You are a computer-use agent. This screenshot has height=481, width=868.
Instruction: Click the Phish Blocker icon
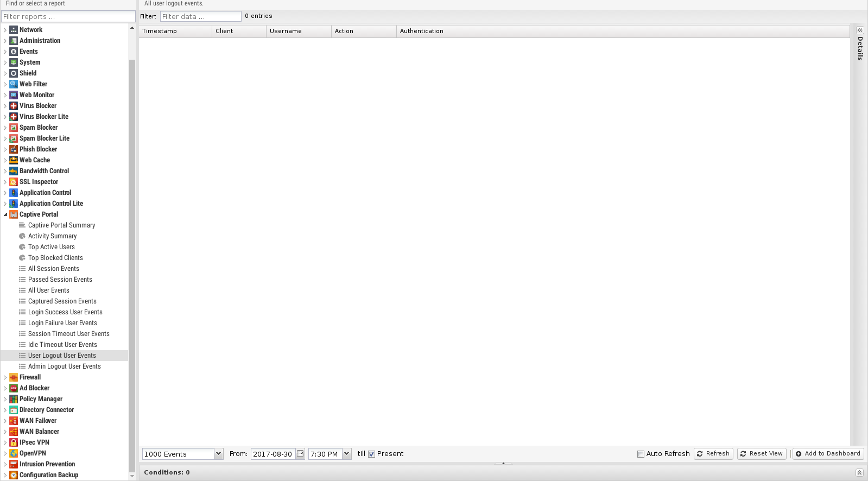tap(14, 149)
